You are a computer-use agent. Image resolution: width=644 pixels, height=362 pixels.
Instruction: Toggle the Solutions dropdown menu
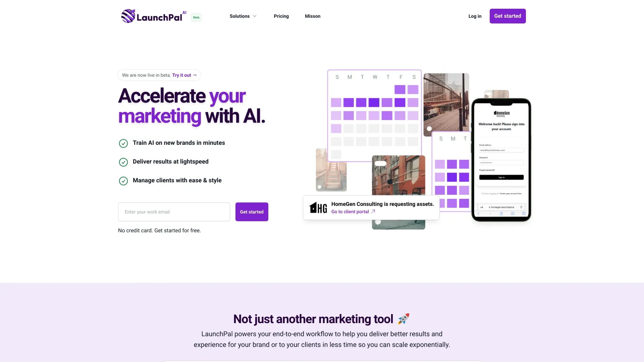pos(243,16)
